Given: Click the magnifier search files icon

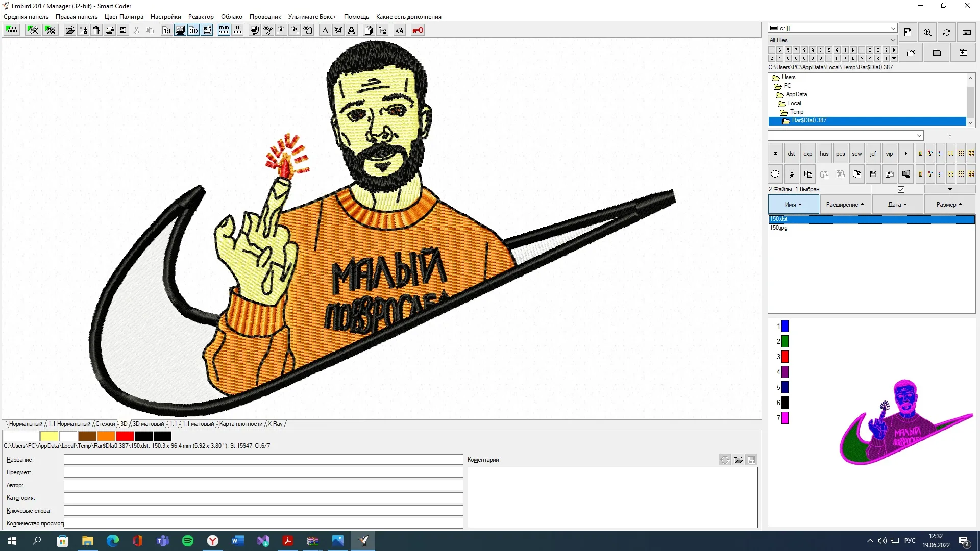Looking at the screenshot, I should pos(927,32).
